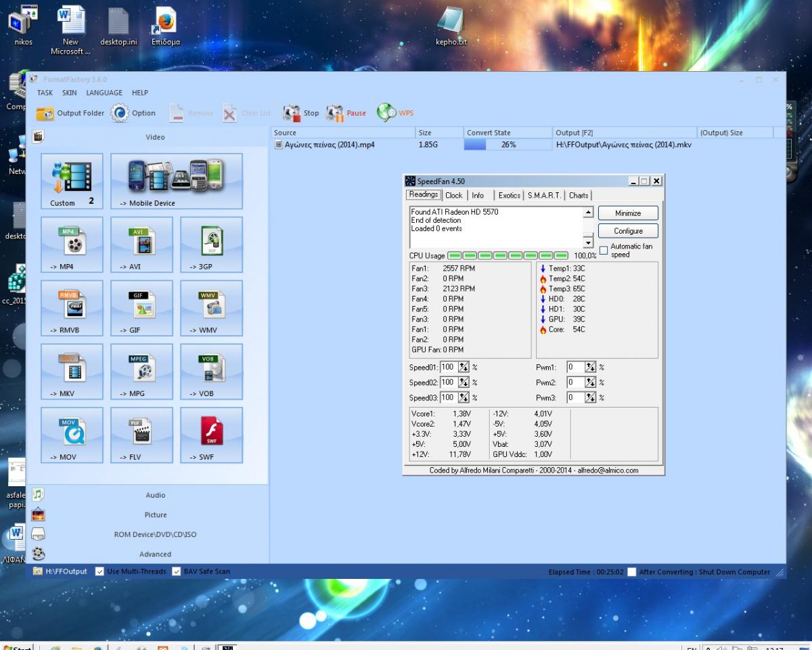Screen dimensions: 812x650
Task: Select the nikos desktop folder icon
Action: [23, 26]
